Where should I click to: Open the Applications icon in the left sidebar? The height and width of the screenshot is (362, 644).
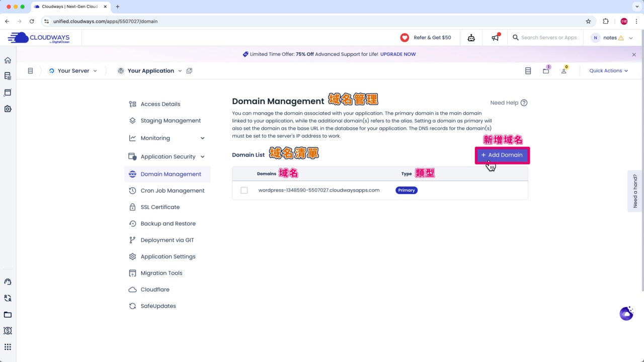pos(8,93)
